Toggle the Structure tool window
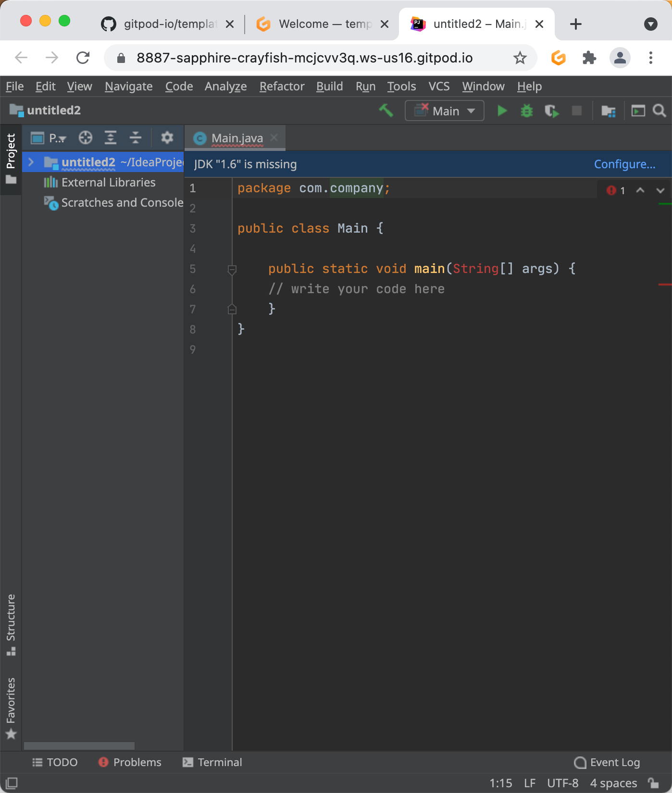672x793 pixels. pos(11,624)
